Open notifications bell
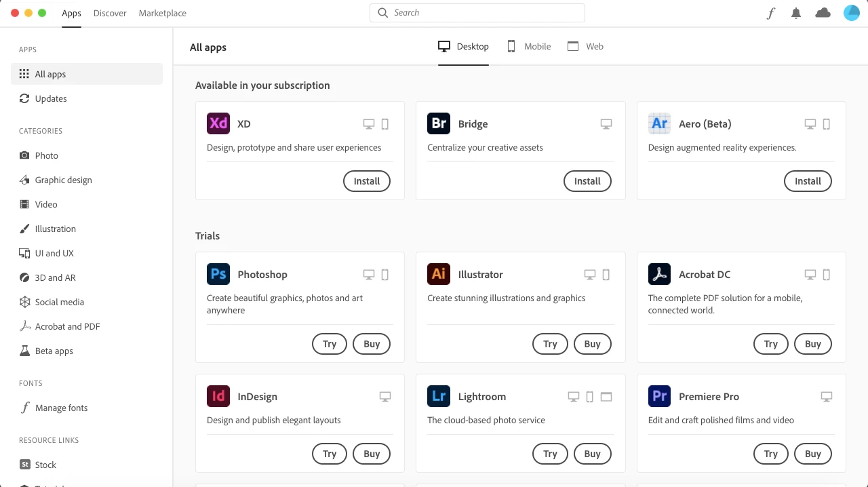 tap(796, 13)
